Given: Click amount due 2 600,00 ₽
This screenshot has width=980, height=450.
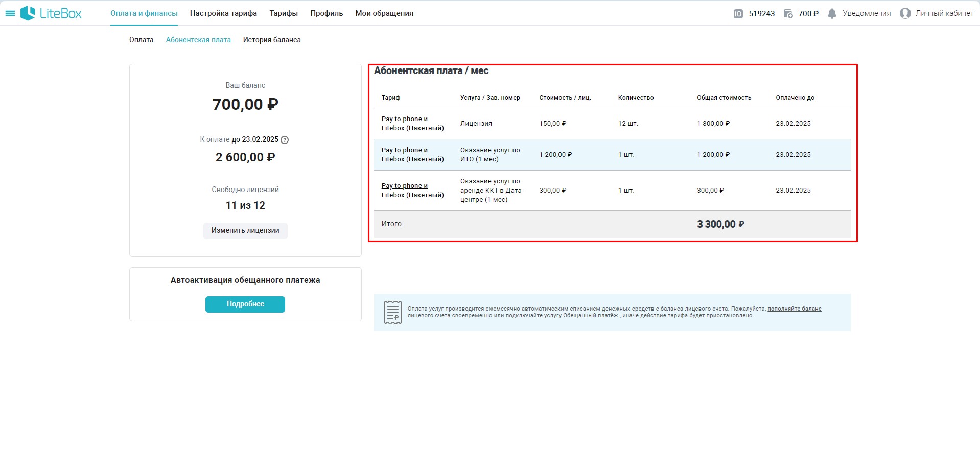Looking at the screenshot, I should coord(245,157).
